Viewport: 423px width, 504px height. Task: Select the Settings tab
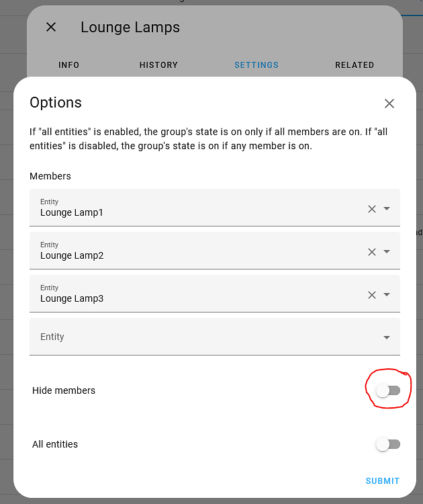point(256,65)
